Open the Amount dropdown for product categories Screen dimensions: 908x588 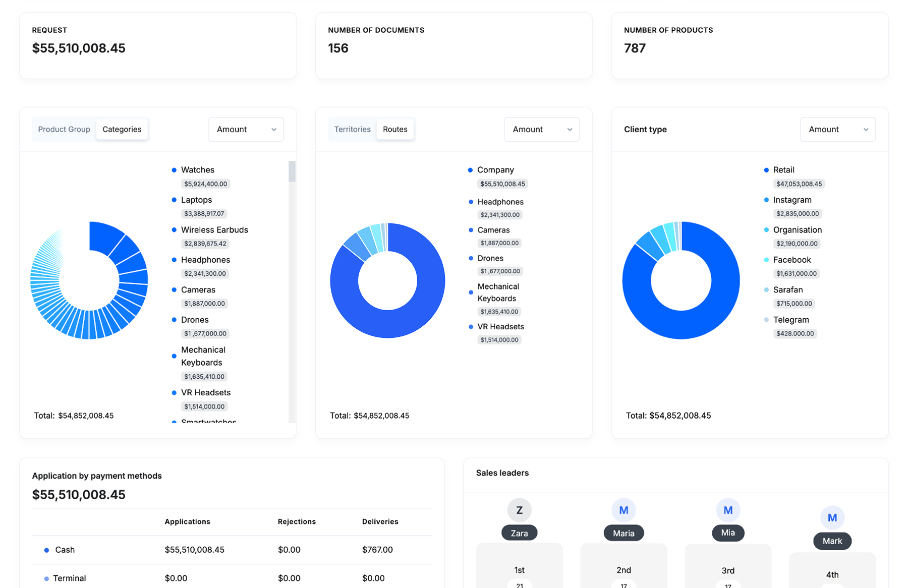tap(246, 130)
